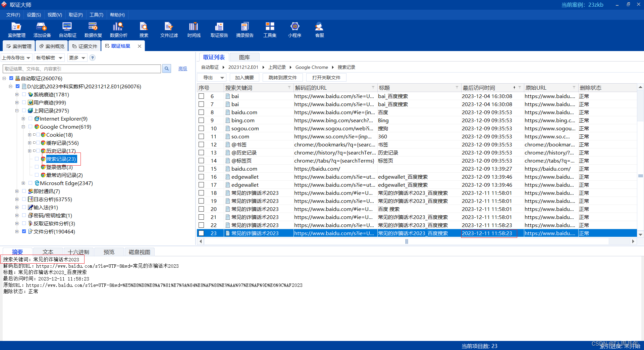Tick checkbox for row 9 bing.com

pos(201,120)
